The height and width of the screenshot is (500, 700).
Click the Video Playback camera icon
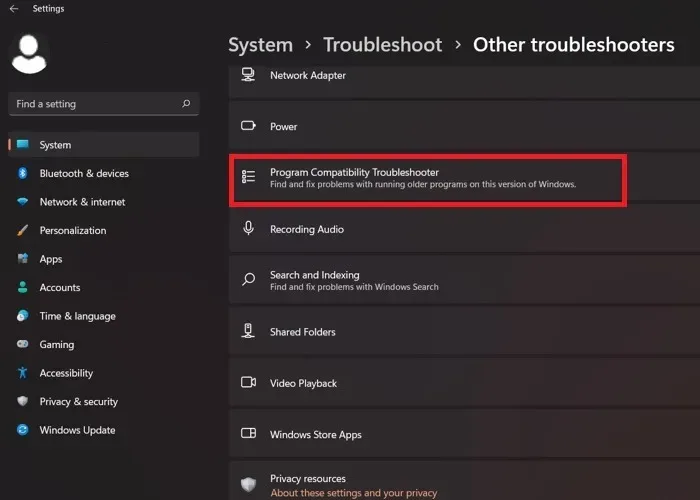click(x=248, y=382)
